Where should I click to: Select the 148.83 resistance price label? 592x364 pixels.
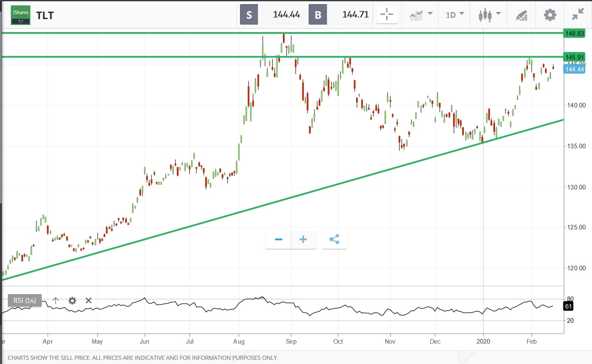tap(574, 34)
